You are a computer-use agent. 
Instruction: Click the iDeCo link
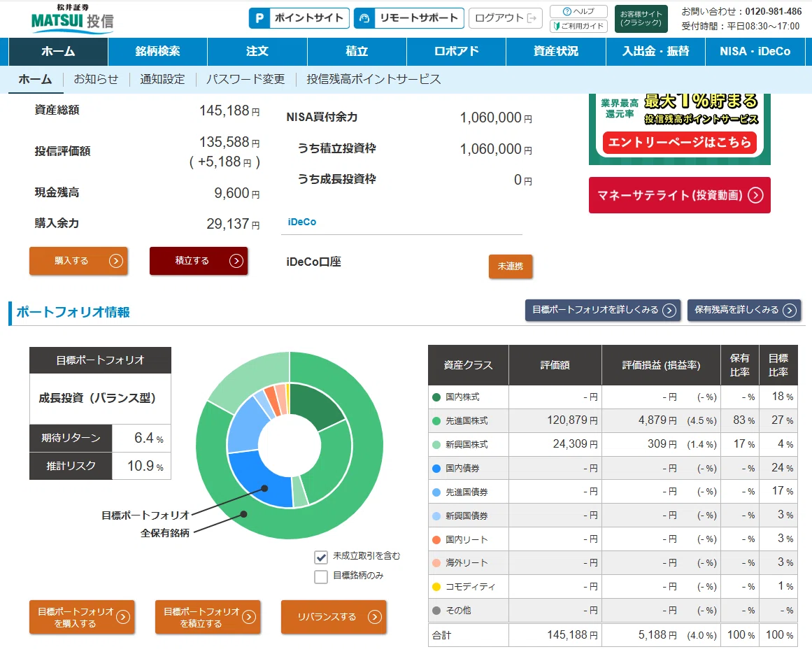[302, 222]
